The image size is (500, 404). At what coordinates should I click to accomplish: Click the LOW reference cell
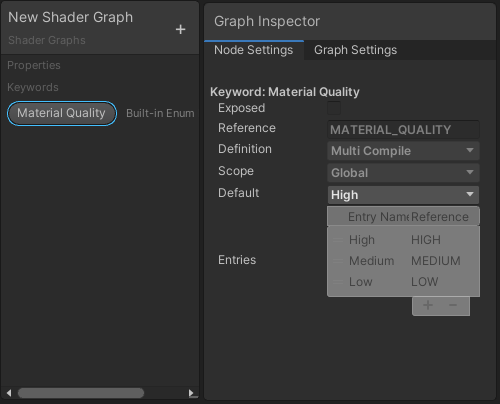click(x=425, y=282)
